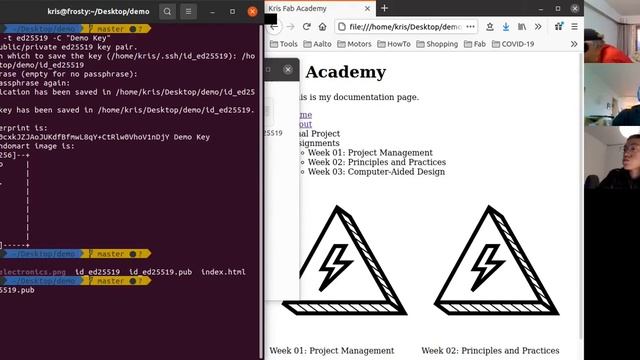The width and height of the screenshot is (640, 360).
Task: Go to the Firefox home page
Action: point(322,27)
